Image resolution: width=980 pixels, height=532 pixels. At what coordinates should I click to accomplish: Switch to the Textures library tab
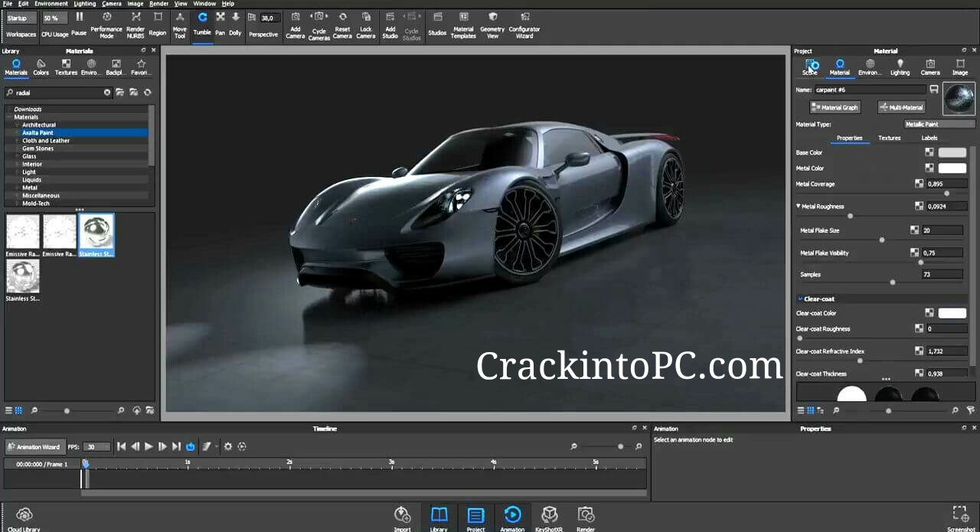coord(66,67)
